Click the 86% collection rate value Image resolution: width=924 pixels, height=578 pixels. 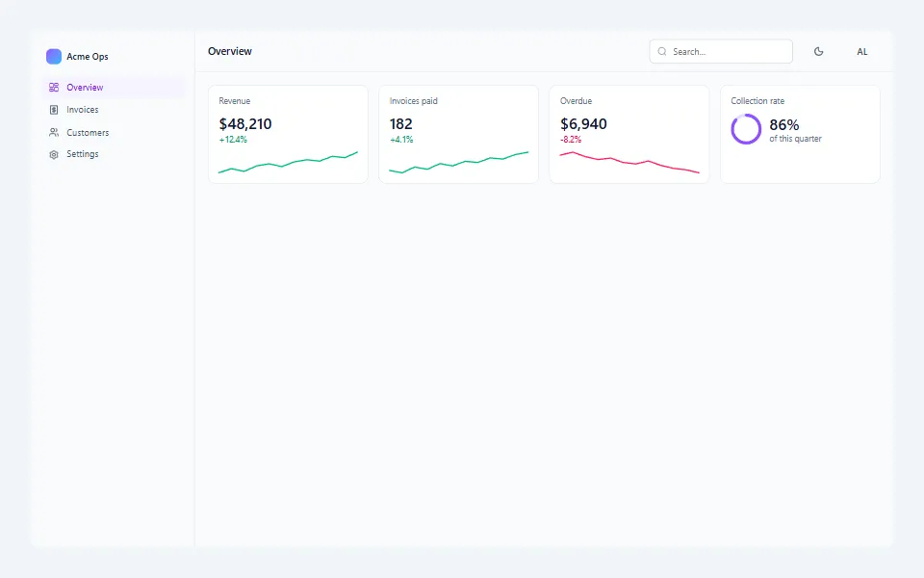click(x=784, y=125)
